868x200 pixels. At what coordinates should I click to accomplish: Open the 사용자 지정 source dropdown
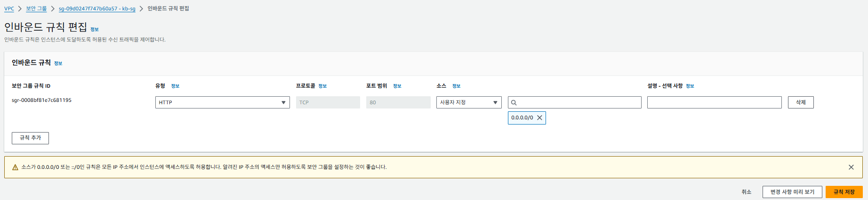point(469,102)
